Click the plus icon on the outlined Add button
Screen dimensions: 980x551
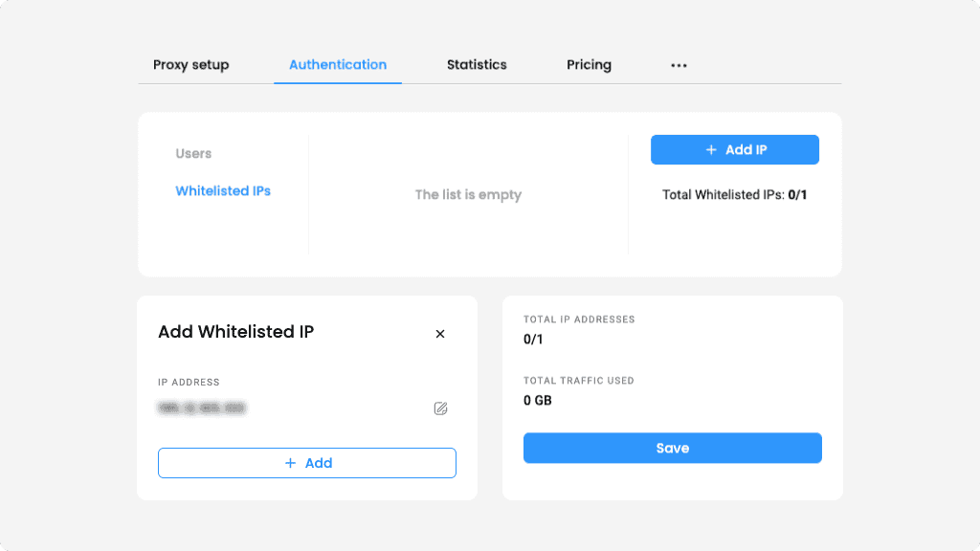pyautogui.click(x=291, y=463)
